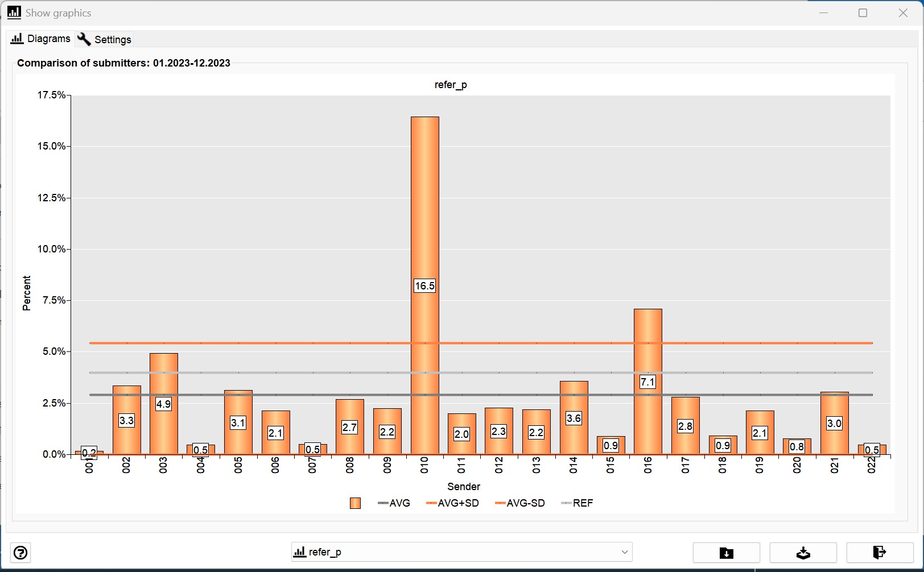The image size is (924, 572).
Task: Click the 4.9 value label on bar 003
Action: [163, 404]
